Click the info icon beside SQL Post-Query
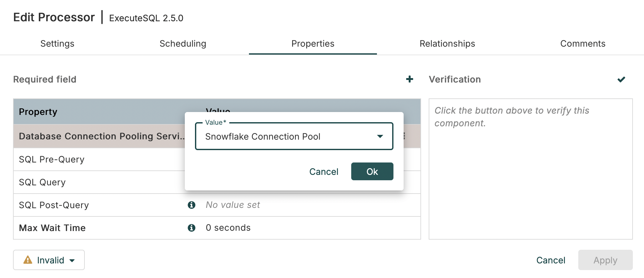Image resolution: width=644 pixels, height=278 pixels. (x=191, y=205)
